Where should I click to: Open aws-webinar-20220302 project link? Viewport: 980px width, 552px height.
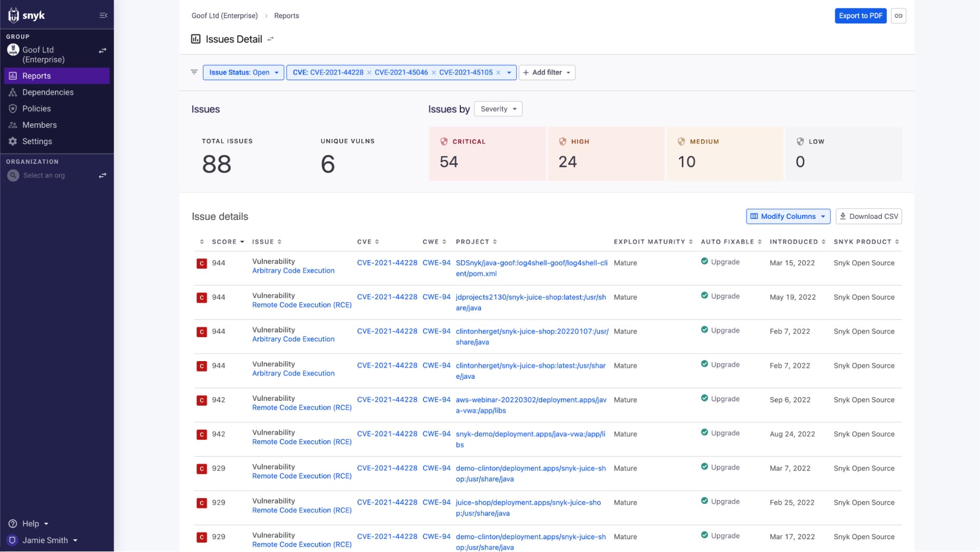(x=531, y=405)
